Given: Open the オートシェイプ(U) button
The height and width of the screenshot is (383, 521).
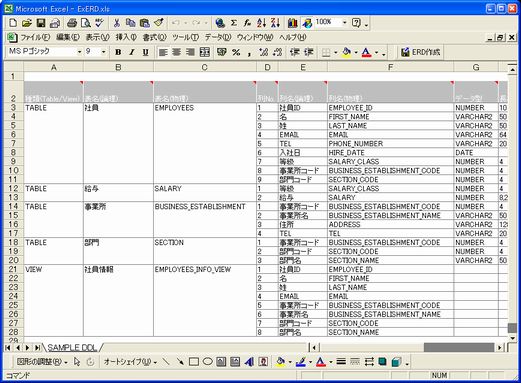Looking at the screenshot, I should click(130, 362).
